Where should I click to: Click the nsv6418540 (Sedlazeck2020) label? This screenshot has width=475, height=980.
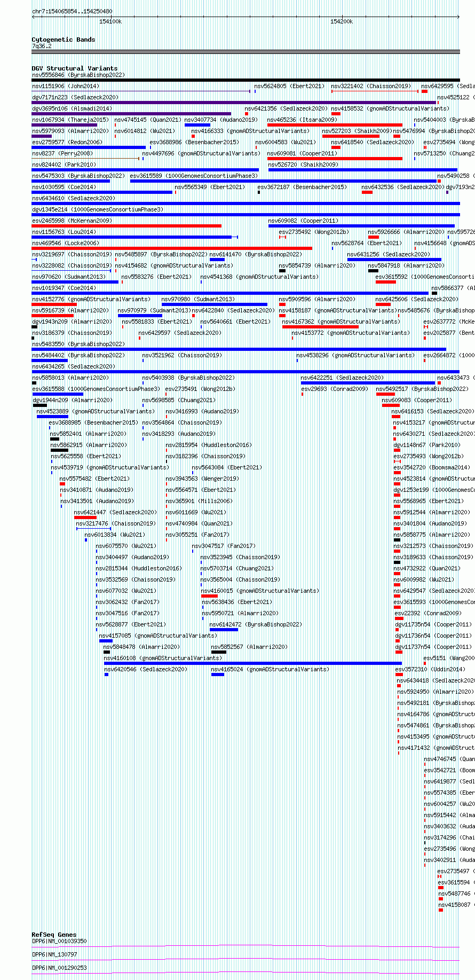pos(373,142)
